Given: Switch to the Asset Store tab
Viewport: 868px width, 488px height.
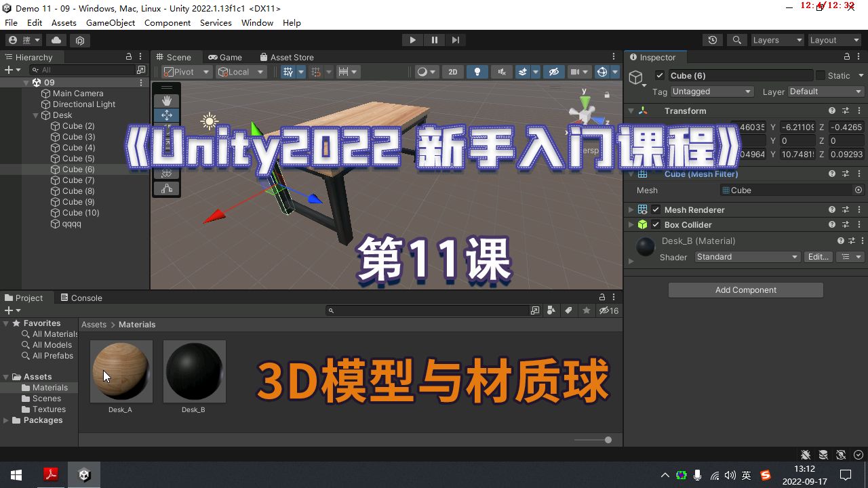Looking at the screenshot, I should coord(286,57).
